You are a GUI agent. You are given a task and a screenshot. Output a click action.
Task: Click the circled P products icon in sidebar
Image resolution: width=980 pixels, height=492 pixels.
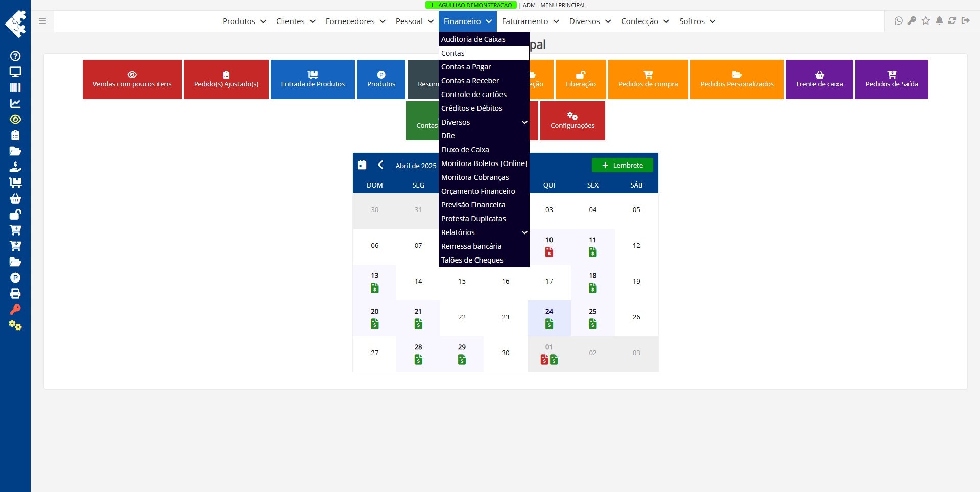[15, 278]
